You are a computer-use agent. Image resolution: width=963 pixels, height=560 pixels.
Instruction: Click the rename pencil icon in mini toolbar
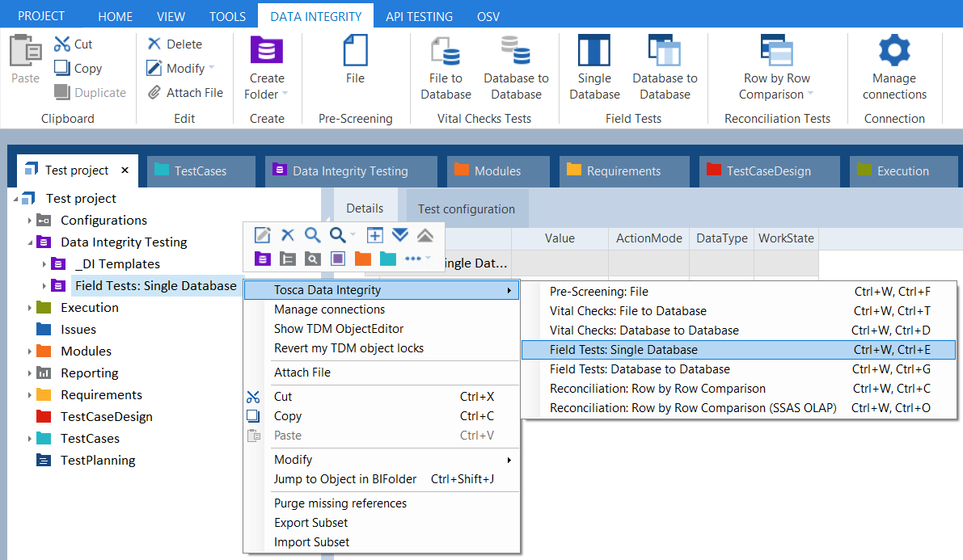[x=263, y=235]
